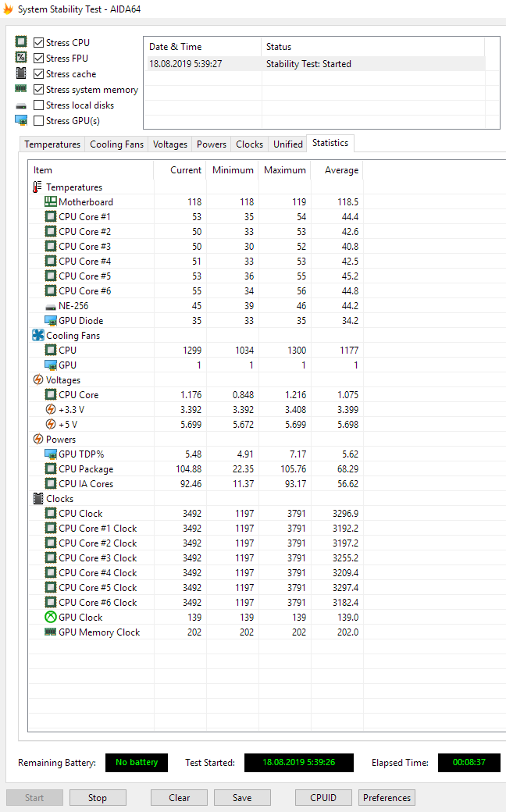Enable Stress GPU(s) checkbox
This screenshot has height=812, width=506.
pos(38,121)
